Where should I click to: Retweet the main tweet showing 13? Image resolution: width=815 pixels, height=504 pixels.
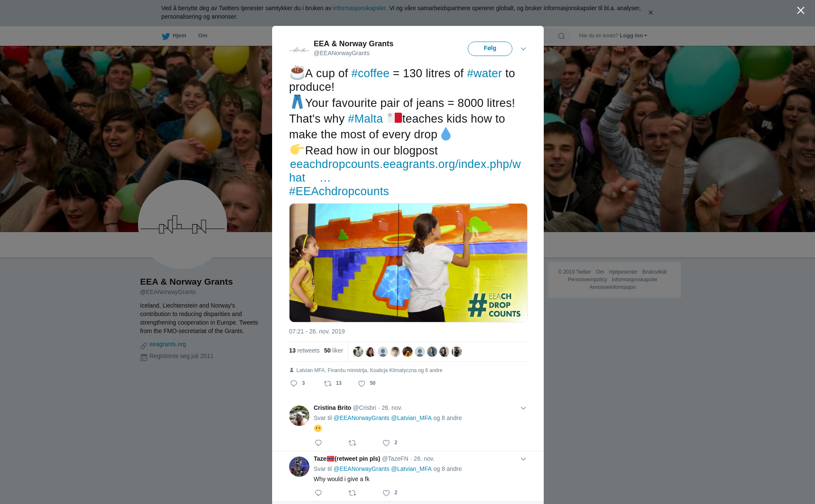(328, 384)
